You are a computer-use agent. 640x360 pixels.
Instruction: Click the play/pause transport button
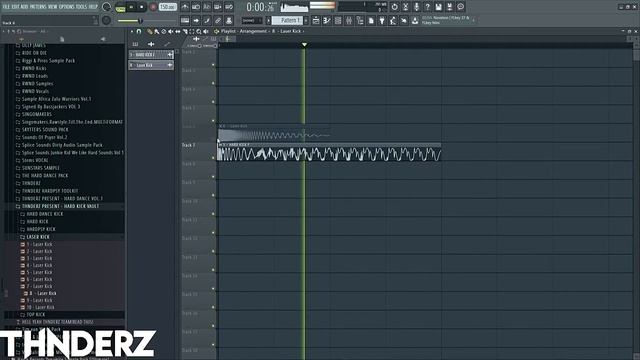click(x=131, y=7)
